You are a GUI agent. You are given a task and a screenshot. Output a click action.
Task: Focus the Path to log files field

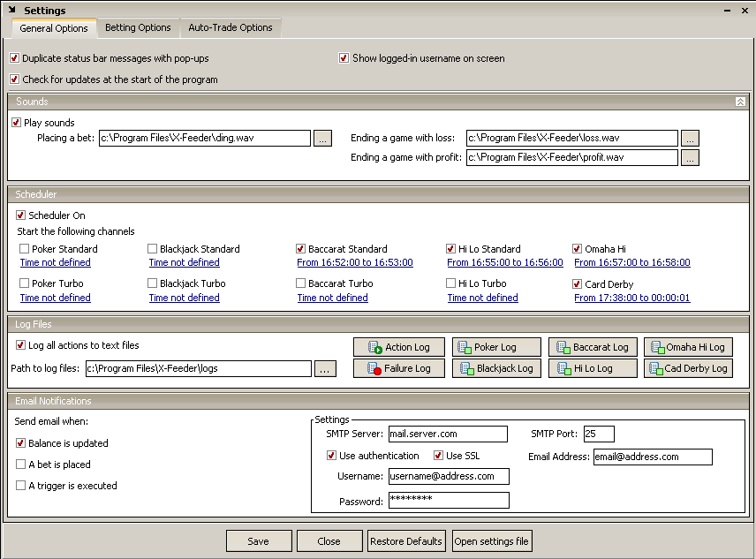(x=199, y=368)
